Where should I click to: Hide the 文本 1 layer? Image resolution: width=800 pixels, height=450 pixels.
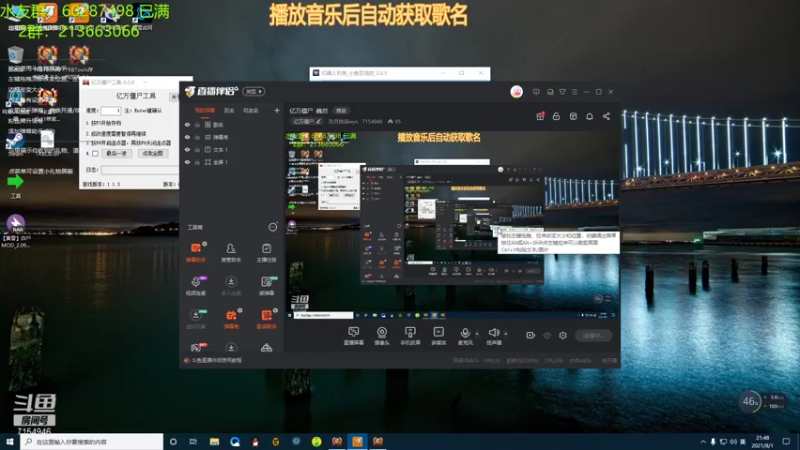pos(187,149)
